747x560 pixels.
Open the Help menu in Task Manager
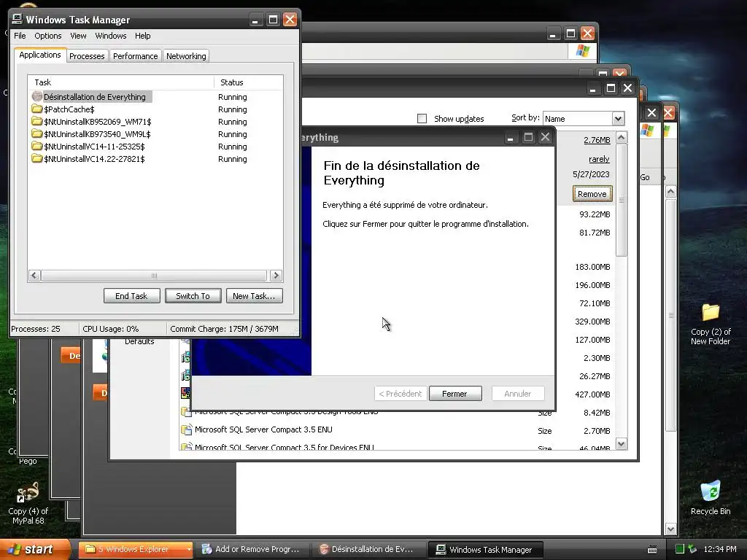click(142, 36)
